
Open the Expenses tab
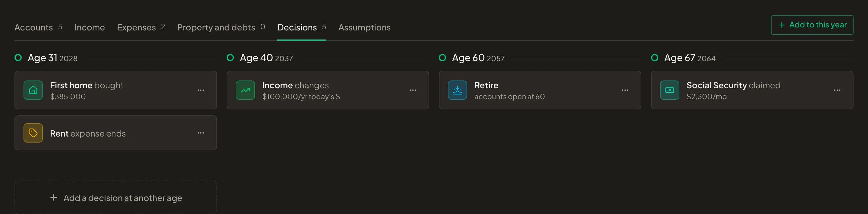pyautogui.click(x=141, y=27)
